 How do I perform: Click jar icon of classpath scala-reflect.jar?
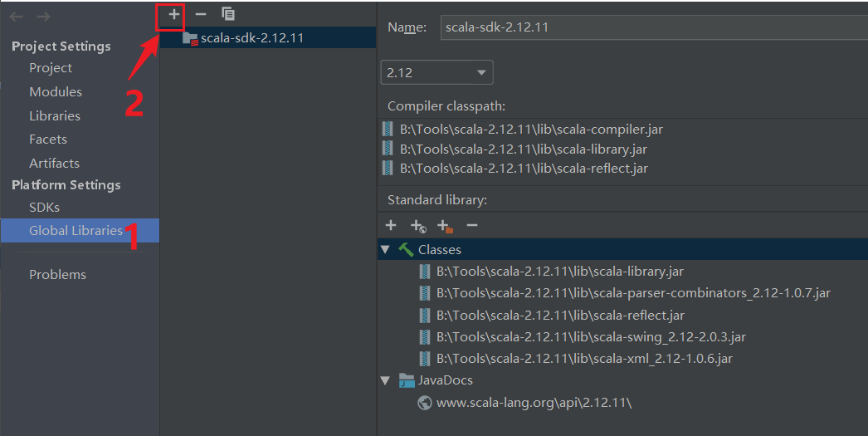tap(388, 169)
